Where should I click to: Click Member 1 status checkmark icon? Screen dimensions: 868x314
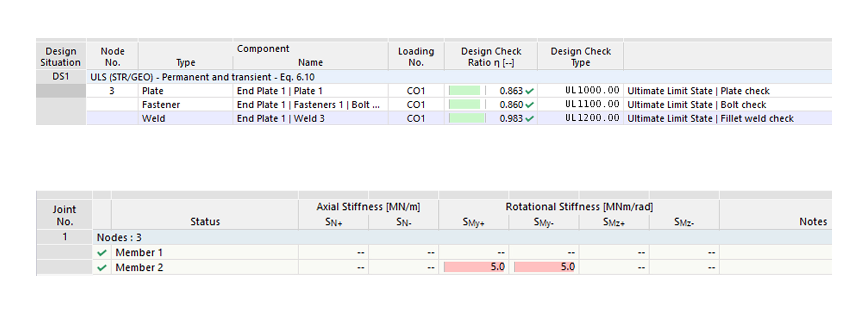click(x=102, y=253)
